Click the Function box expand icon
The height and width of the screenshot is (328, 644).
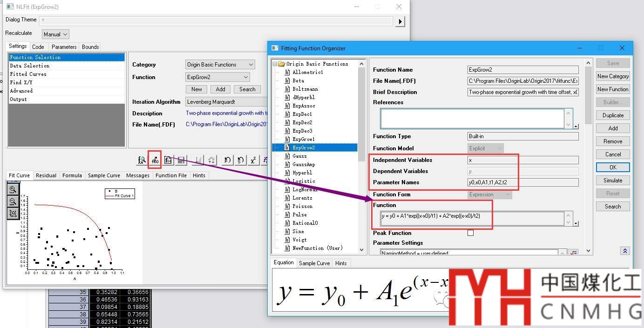coord(576,224)
